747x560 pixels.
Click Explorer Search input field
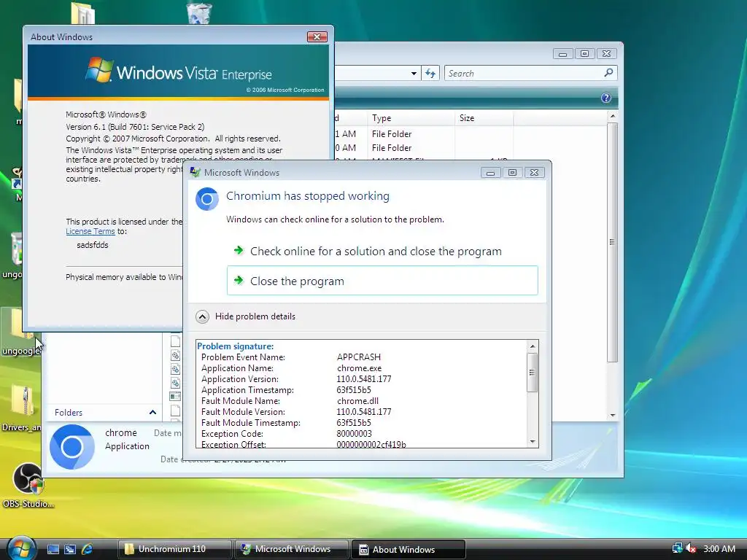(524, 74)
